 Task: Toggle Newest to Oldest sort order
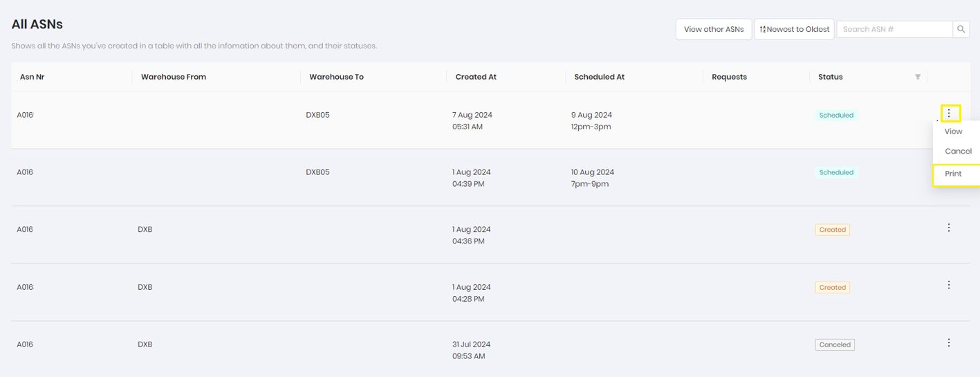coord(795,29)
